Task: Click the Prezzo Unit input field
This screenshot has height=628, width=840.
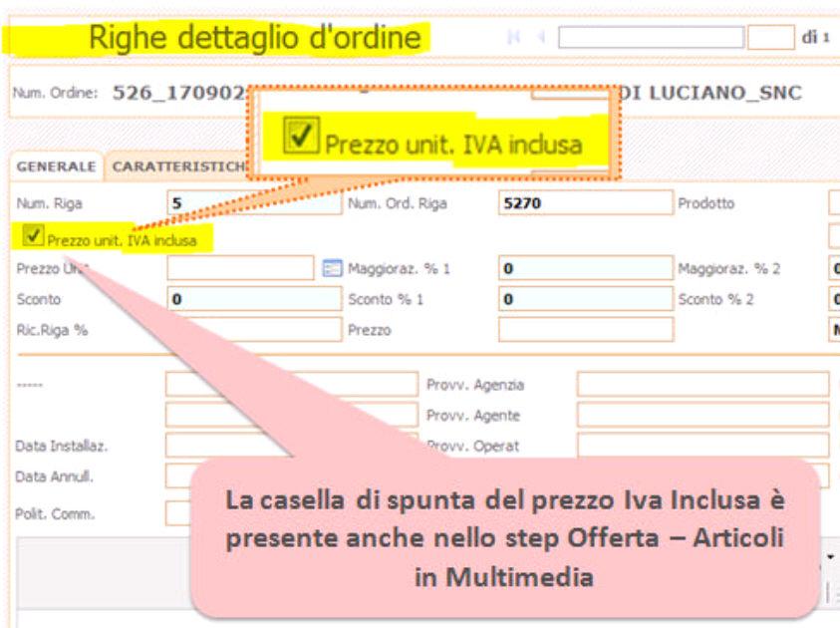Action: 239,268
